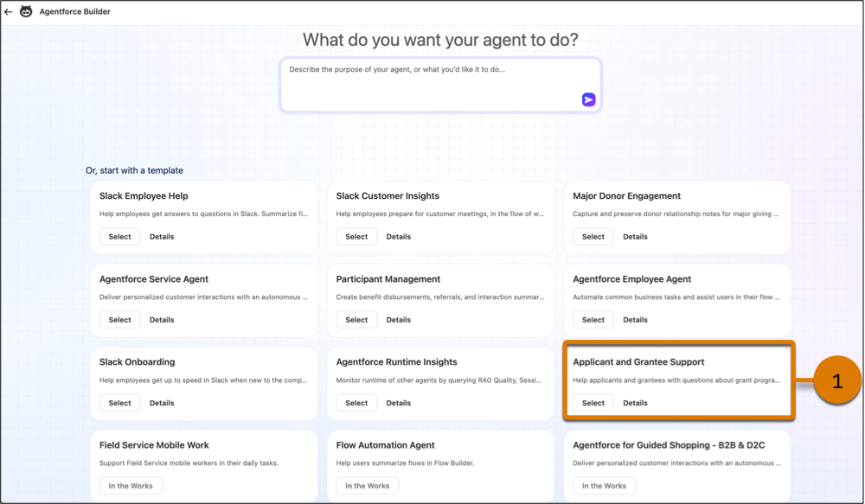Click the Agentforce Employee Agent card title

tap(631, 279)
